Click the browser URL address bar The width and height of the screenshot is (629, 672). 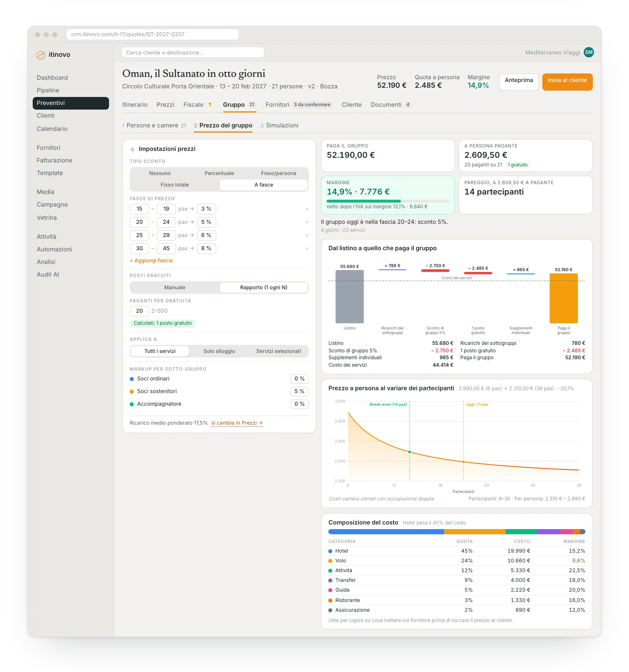click(x=152, y=34)
